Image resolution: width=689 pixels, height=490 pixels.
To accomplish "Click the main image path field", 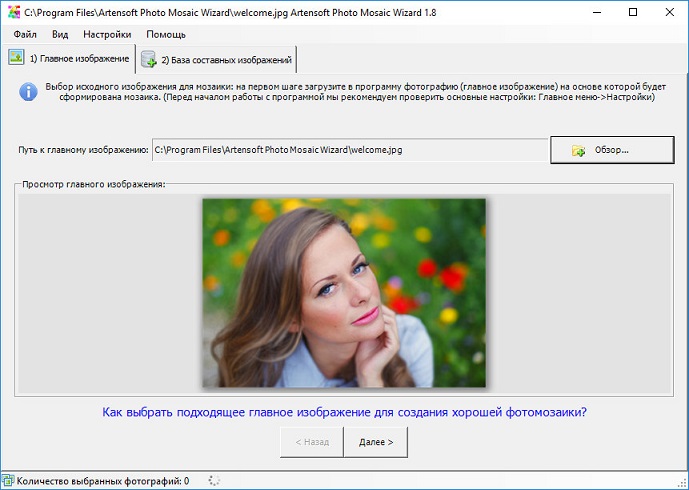I will pyautogui.click(x=350, y=150).
